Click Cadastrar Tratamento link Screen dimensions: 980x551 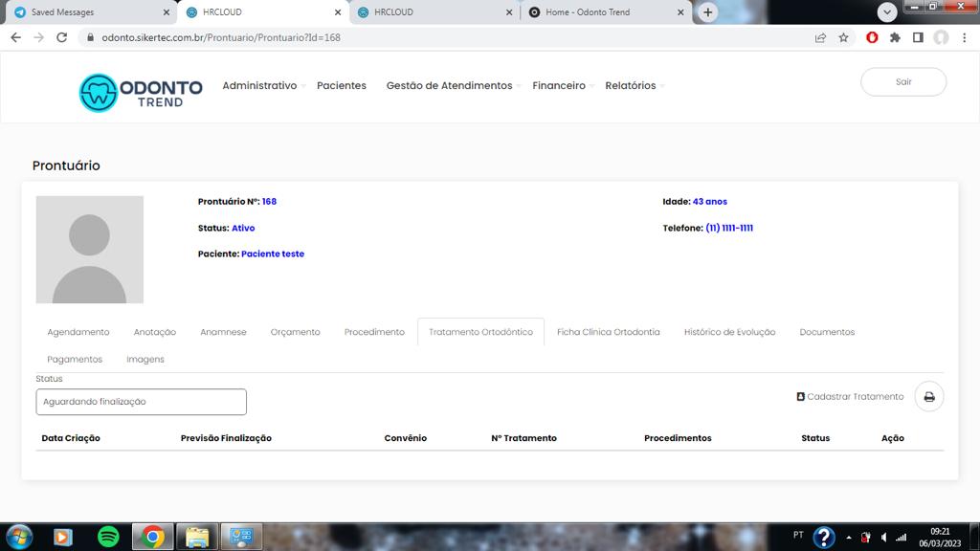click(850, 397)
